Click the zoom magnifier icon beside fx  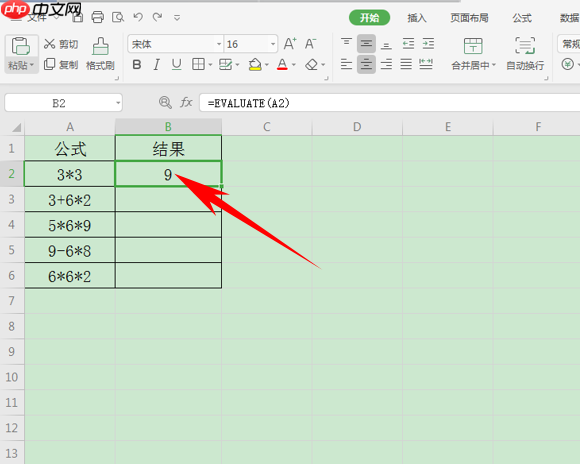click(165, 102)
